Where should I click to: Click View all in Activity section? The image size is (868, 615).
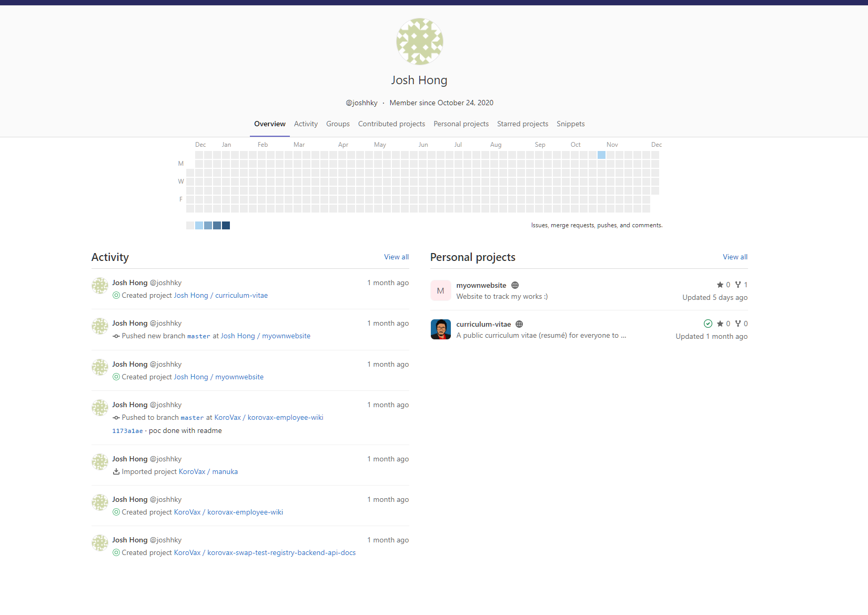click(396, 257)
